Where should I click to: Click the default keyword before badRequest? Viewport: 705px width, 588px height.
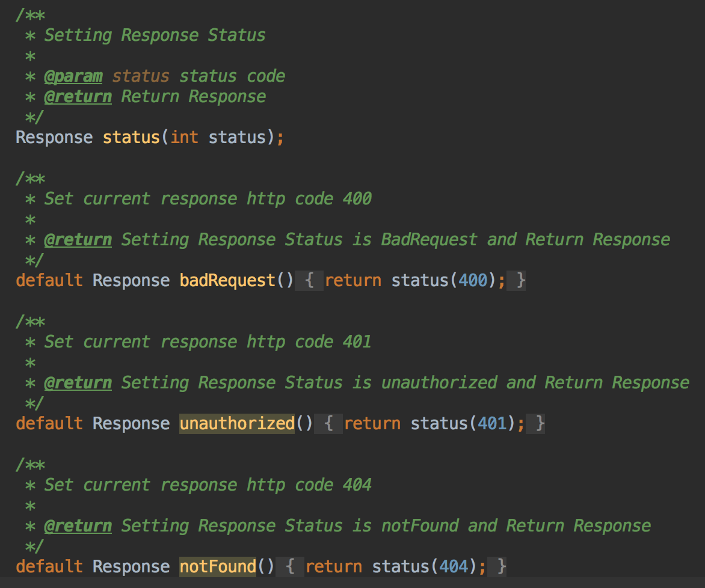(49, 280)
